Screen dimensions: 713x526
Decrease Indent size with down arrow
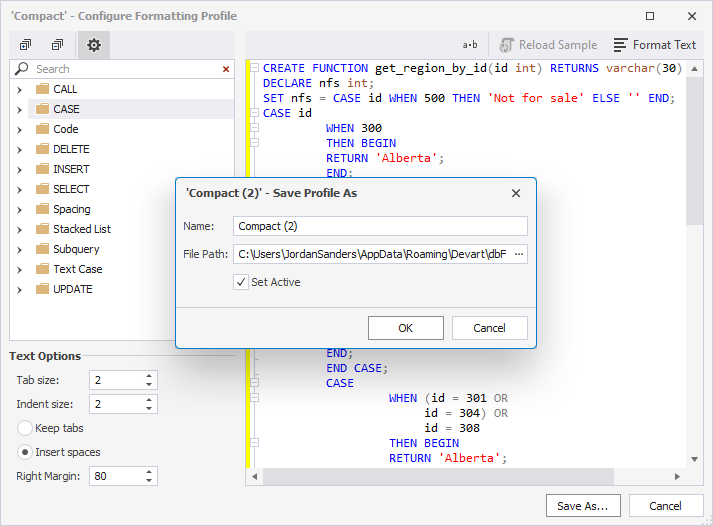pyautogui.click(x=149, y=409)
